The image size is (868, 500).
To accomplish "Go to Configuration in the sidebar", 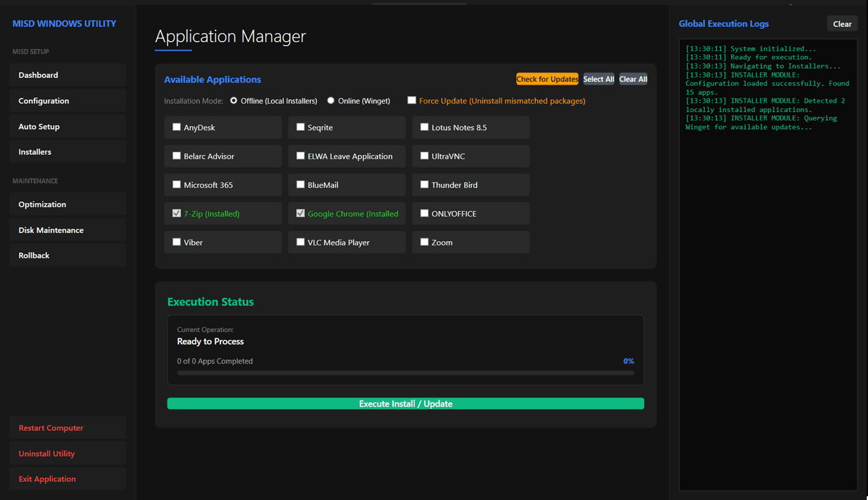I will (68, 100).
